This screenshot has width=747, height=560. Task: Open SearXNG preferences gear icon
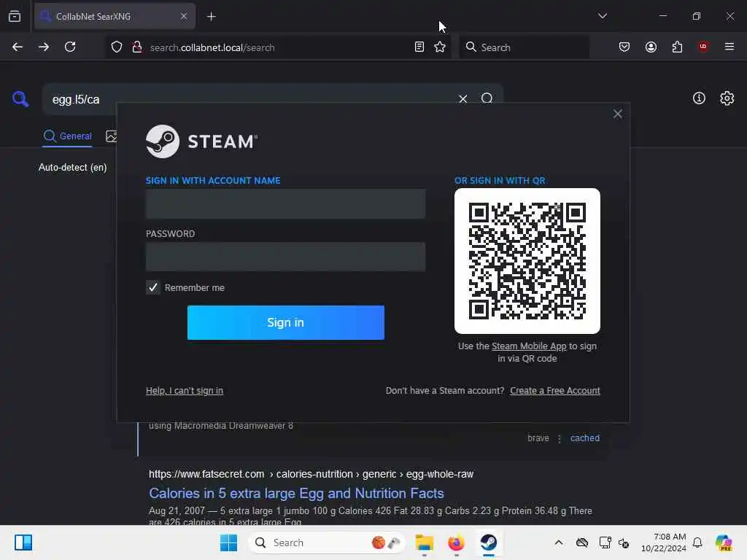727,98
